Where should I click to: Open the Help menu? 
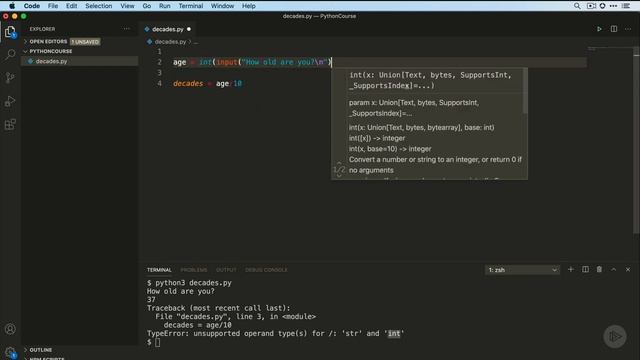click(x=249, y=6)
